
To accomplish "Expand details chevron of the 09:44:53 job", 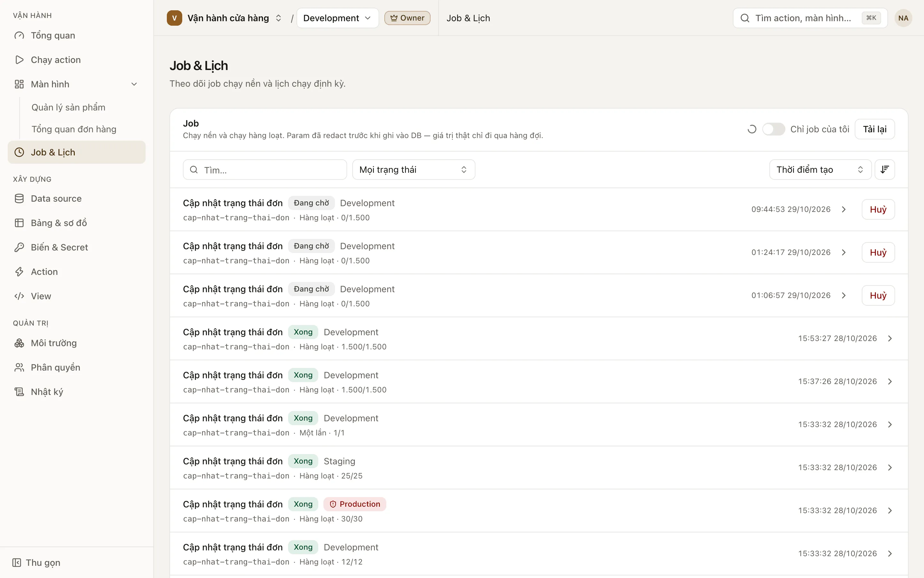I will pyautogui.click(x=844, y=209).
